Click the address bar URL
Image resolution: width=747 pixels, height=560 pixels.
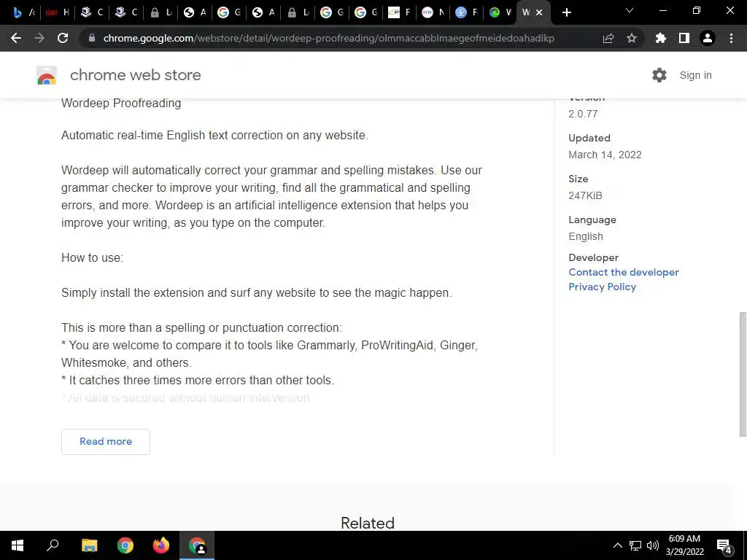[329, 38]
